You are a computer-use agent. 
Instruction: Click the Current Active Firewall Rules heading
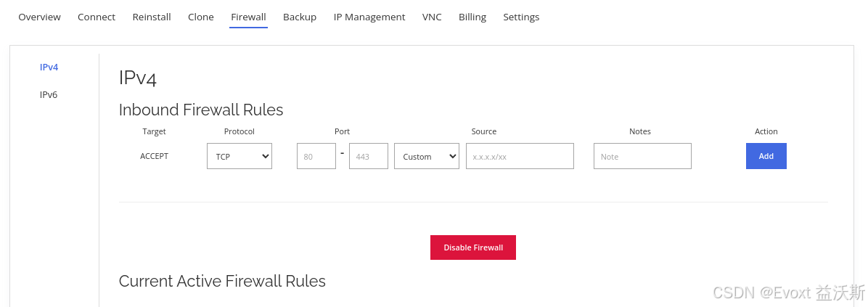pyautogui.click(x=222, y=281)
